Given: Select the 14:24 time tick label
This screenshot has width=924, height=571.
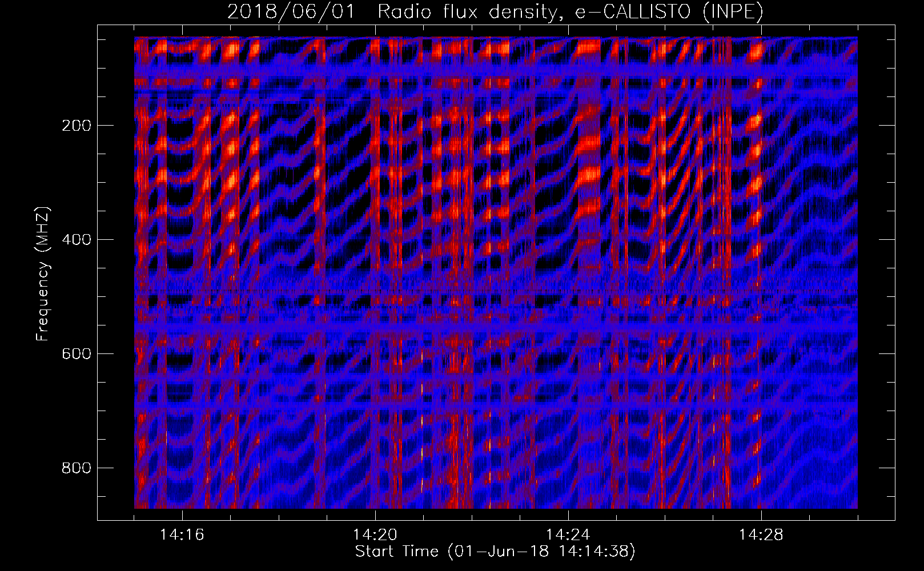Looking at the screenshot, I should 568,535.
